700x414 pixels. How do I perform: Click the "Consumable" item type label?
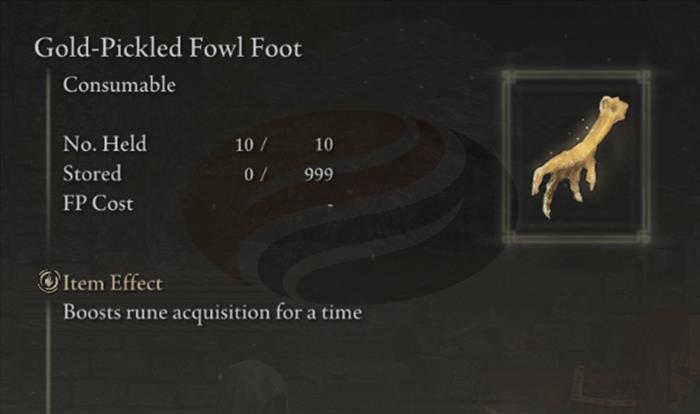(119, 85)
